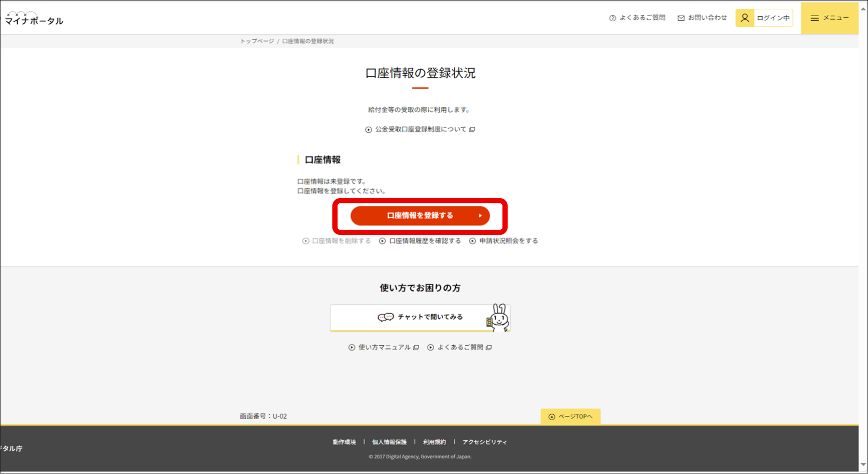The width and height of the screenshot is (868, 474).
Task: Click the question mark icon beside よくあるご質問
Action: pos(612,17)
